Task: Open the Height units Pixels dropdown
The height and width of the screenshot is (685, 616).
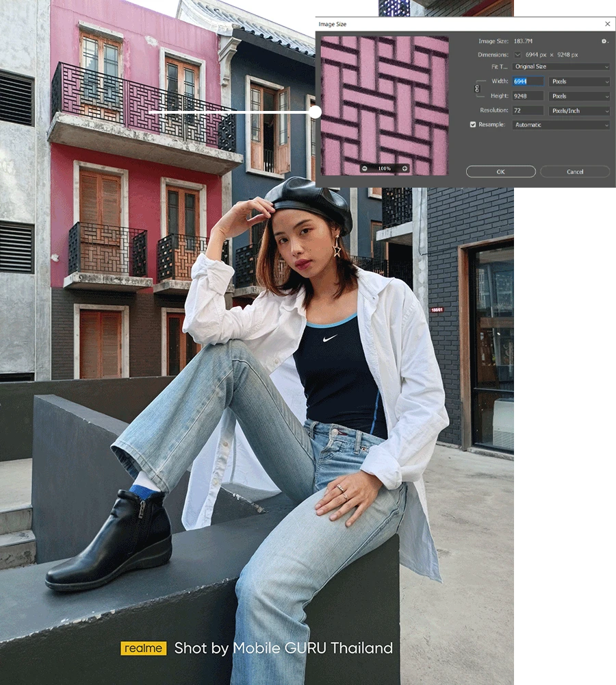Action: [579, 96]
